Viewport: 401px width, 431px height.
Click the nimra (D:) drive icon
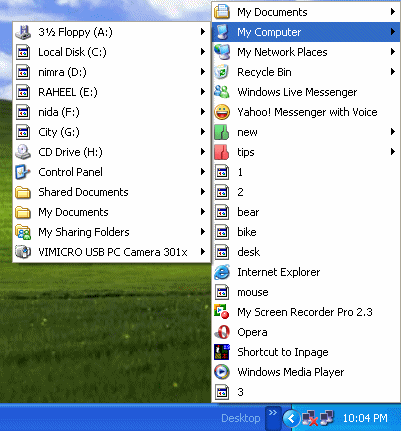point(23,72)
